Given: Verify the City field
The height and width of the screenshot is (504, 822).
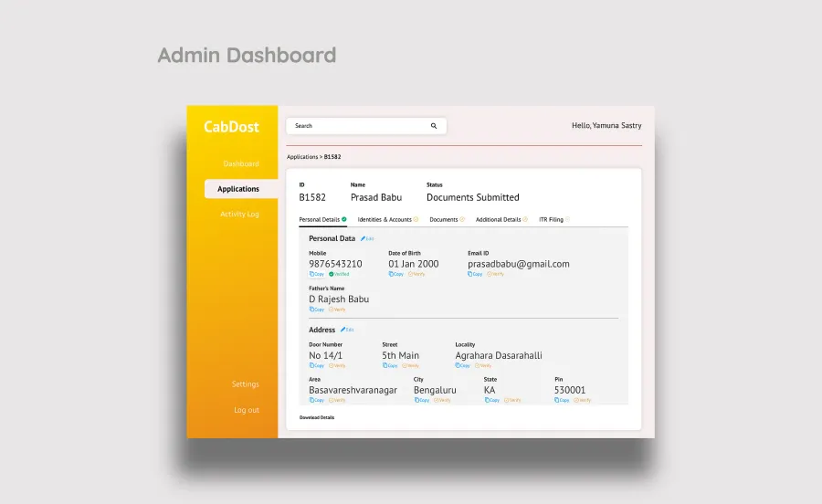Looking at the screenshot, I should (x=442, y=400).
